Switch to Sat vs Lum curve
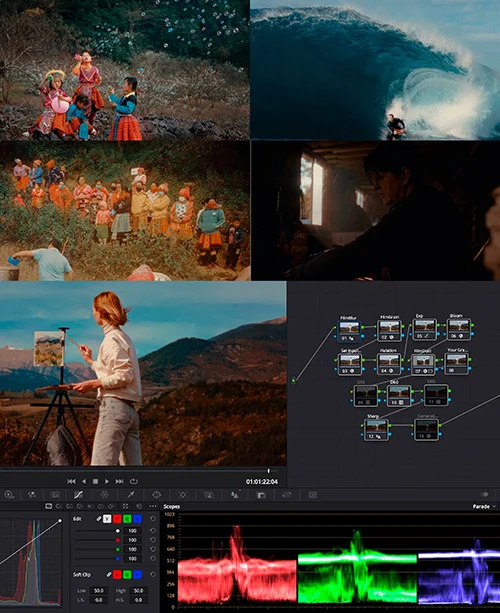This screenshot has height=613, width=500. (111, 506)
